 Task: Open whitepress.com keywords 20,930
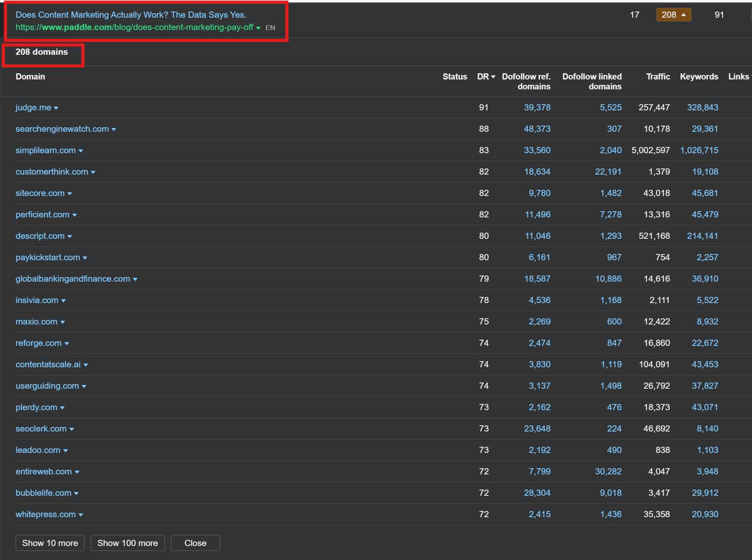tap(705, 514)
